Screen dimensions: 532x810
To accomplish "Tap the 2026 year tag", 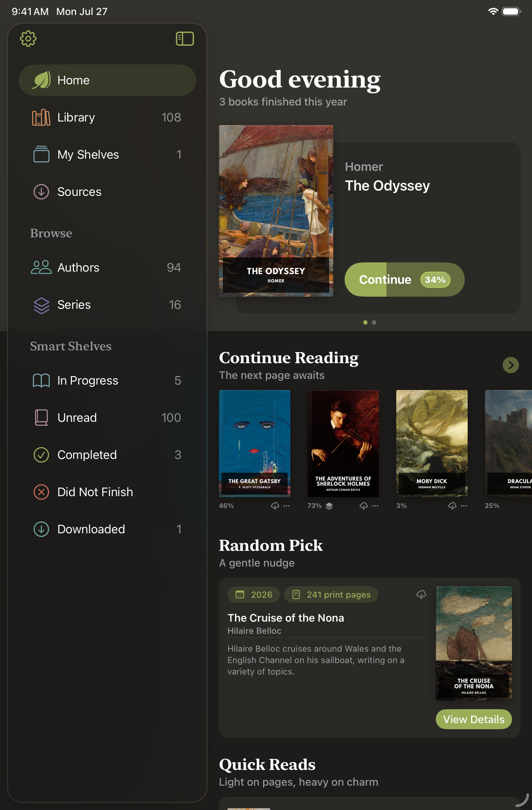I will 254,594.
